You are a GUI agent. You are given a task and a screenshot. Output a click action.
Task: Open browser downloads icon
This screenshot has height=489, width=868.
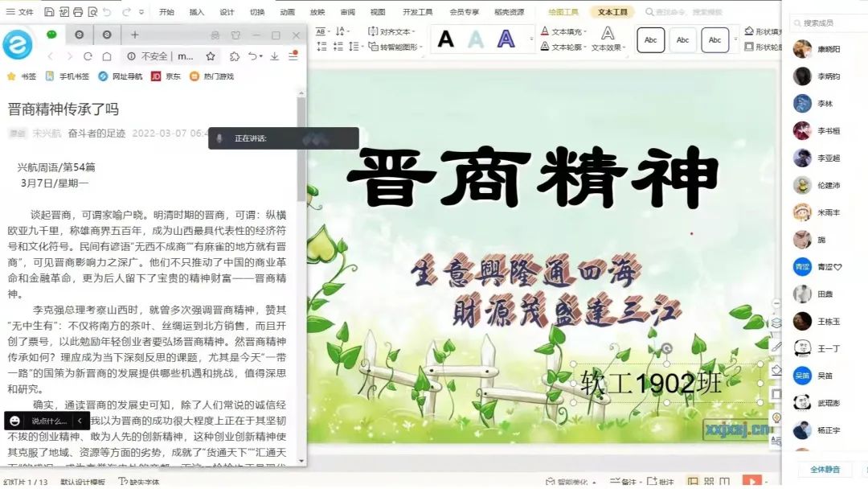274,56
